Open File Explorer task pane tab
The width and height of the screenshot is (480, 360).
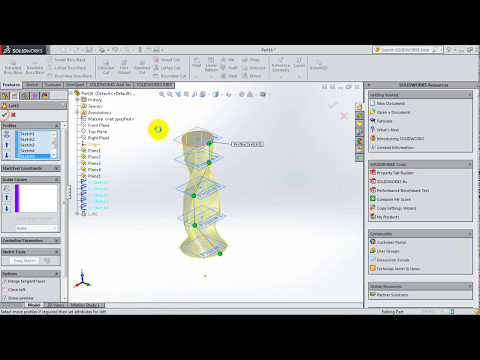[x=359, y=124]
